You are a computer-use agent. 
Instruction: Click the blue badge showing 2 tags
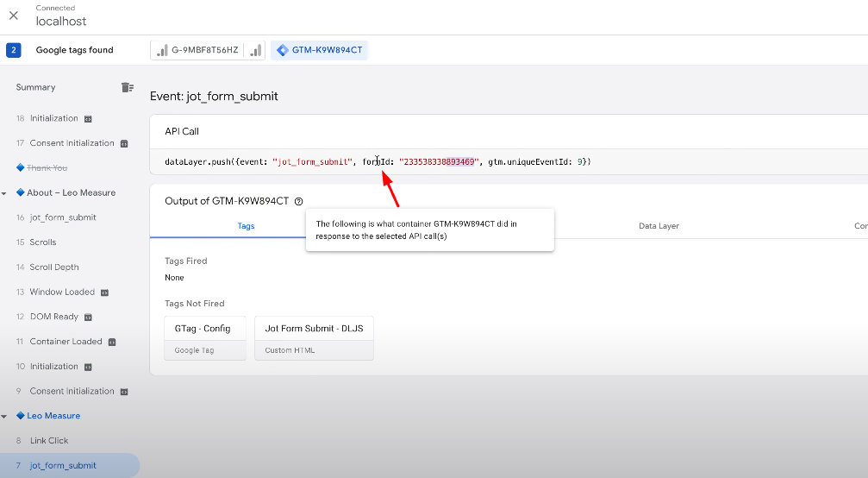[13, 50]
